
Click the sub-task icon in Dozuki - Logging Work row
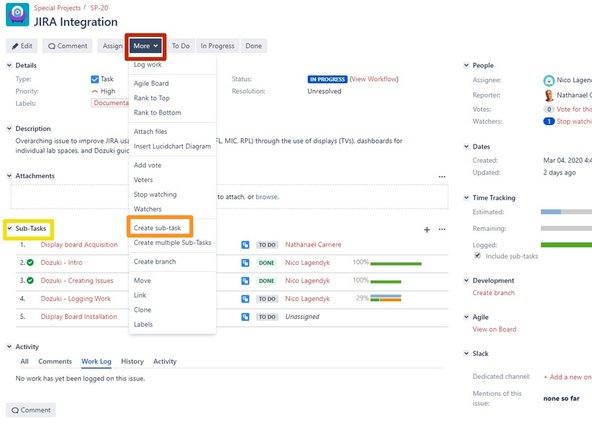pos(245,299)
